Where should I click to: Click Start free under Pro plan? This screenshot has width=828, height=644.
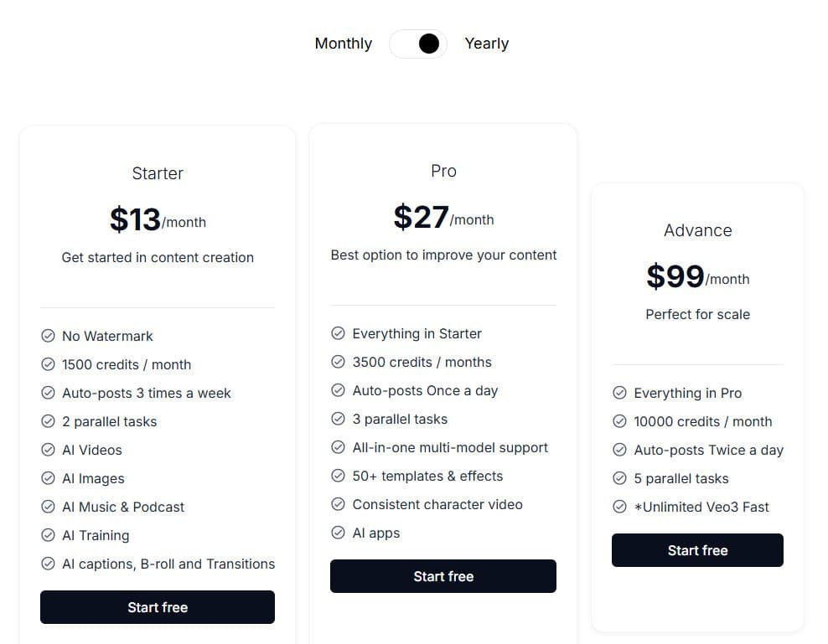[443, 576]
